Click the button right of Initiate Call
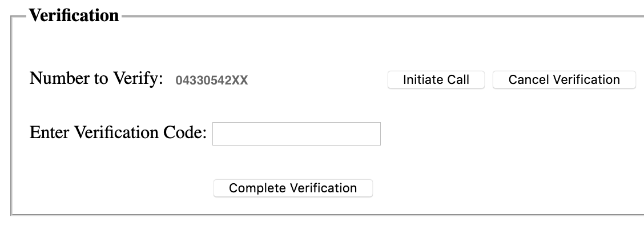The image size is (644, 226). click(x=564, y=80)
